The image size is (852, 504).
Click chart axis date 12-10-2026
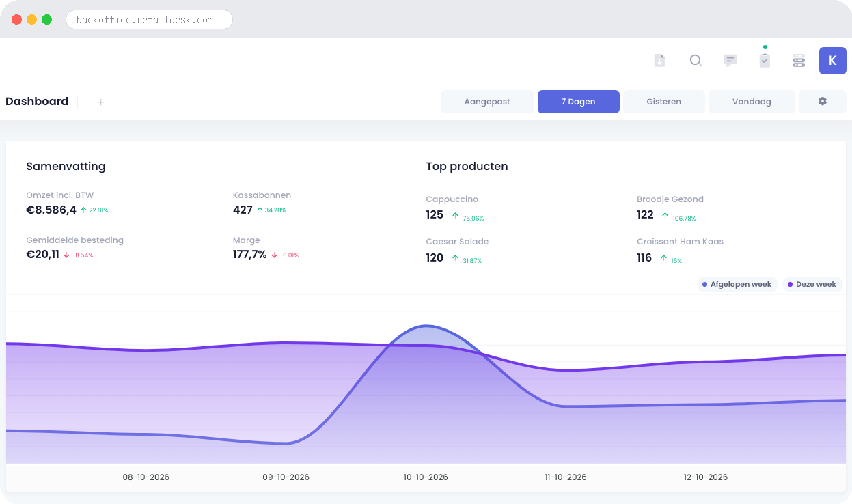click(706, 477)
